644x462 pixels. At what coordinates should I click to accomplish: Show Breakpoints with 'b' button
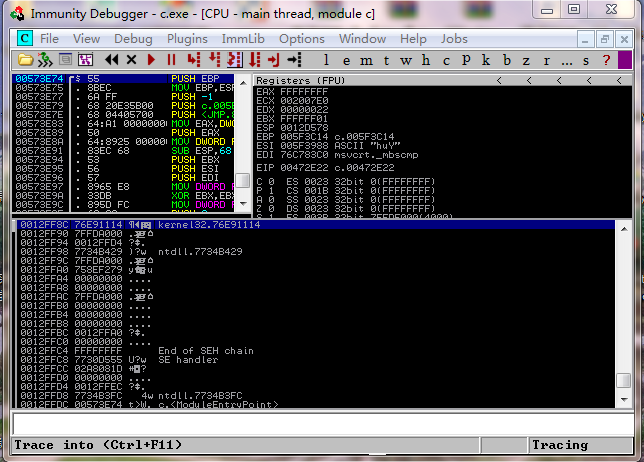coord(507,60)
